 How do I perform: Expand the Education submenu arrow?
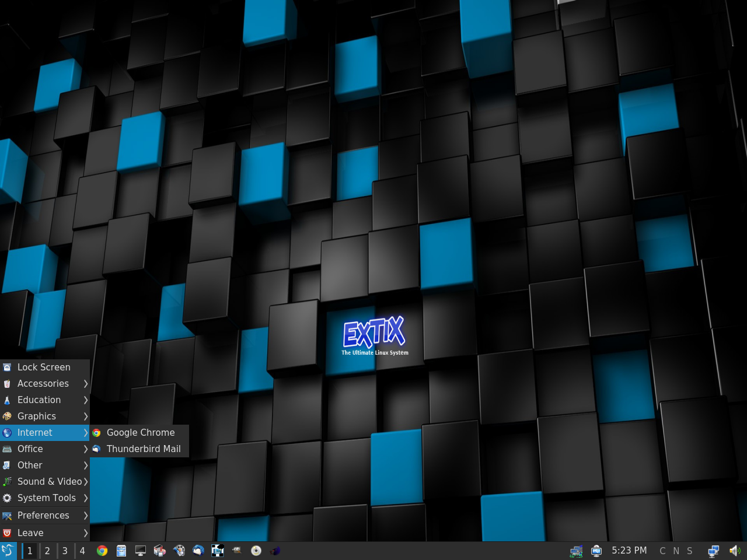click(x=85, y=400)
